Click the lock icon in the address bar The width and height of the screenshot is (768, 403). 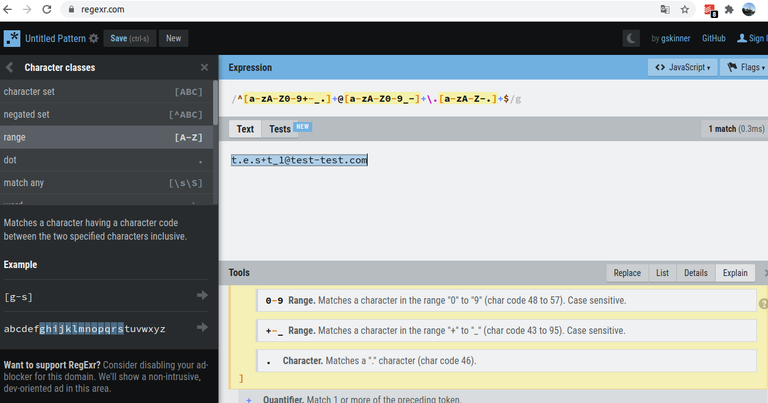tap(71, 9)
